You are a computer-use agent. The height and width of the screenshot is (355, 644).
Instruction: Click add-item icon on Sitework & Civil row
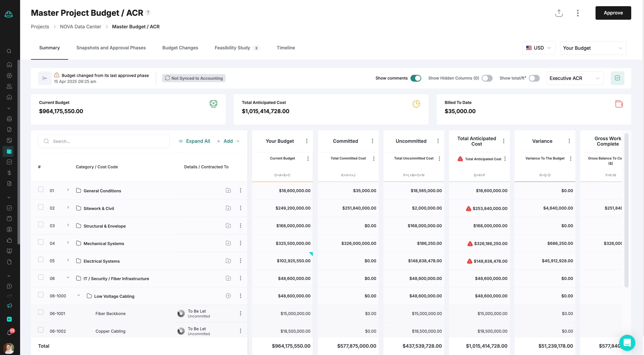tap(228, 208)
